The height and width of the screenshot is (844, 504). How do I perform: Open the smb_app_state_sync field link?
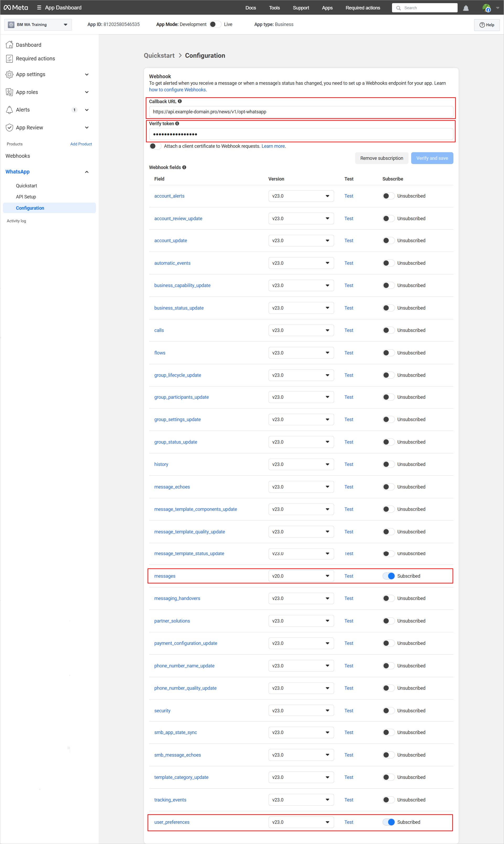[176, 732]
